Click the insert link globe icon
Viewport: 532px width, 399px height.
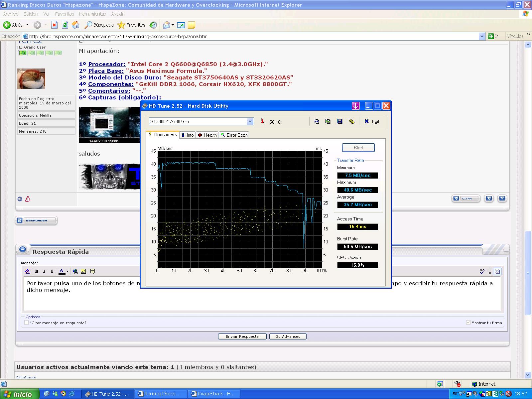point(75,271)
